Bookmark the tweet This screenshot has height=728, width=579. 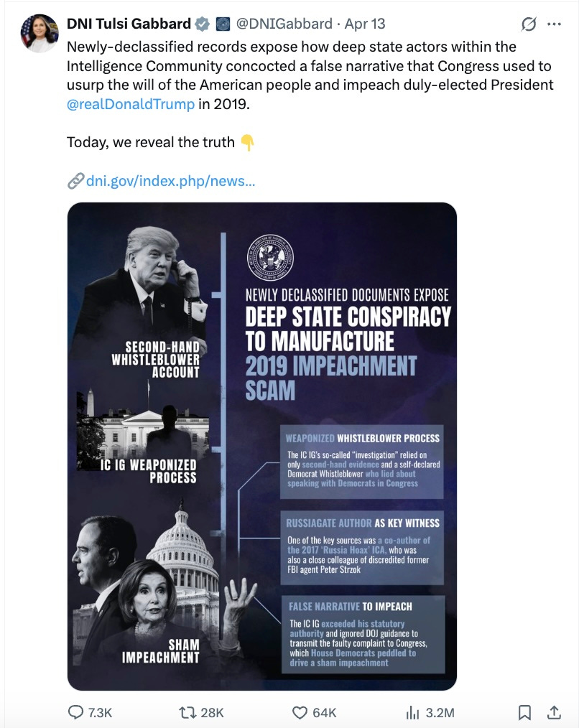[x=526, y=713]
